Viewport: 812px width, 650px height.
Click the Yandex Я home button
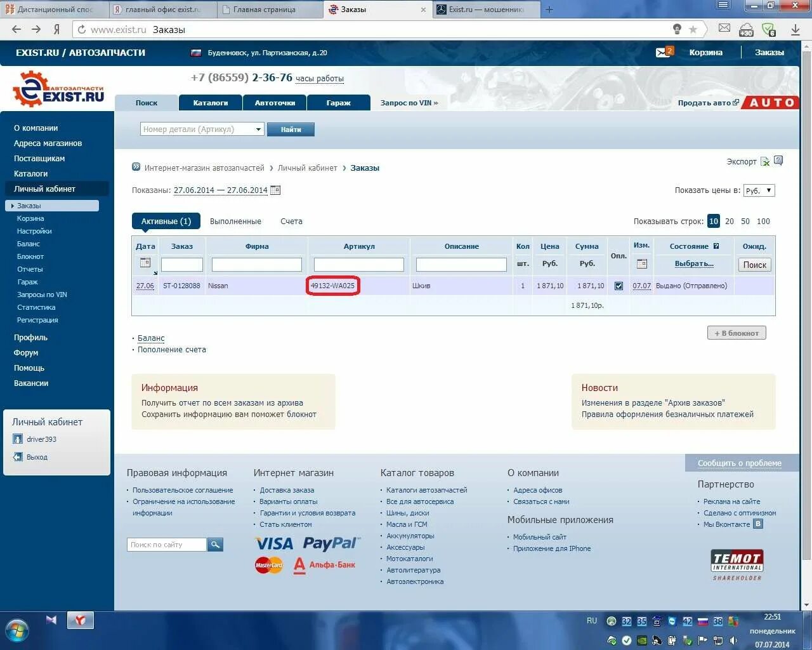[x=56, y=29]
